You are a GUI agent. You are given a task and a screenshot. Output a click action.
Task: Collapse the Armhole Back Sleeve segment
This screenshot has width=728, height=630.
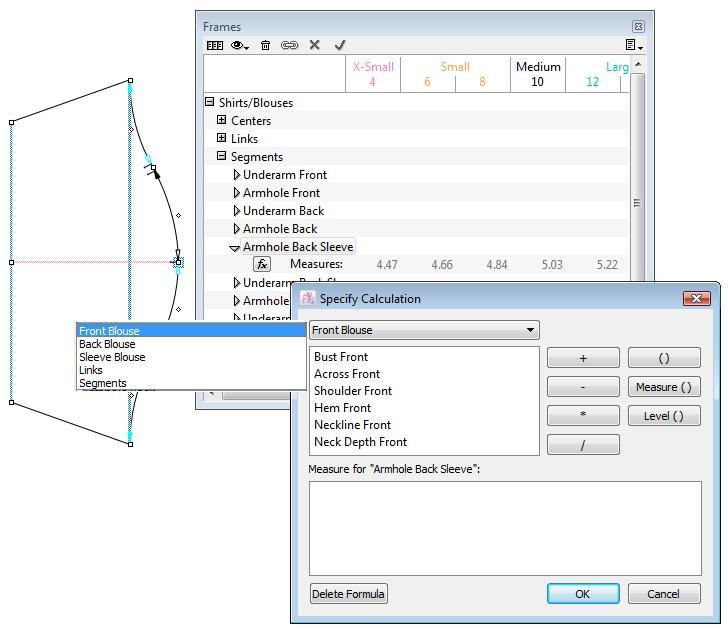[x=235, y=247]
